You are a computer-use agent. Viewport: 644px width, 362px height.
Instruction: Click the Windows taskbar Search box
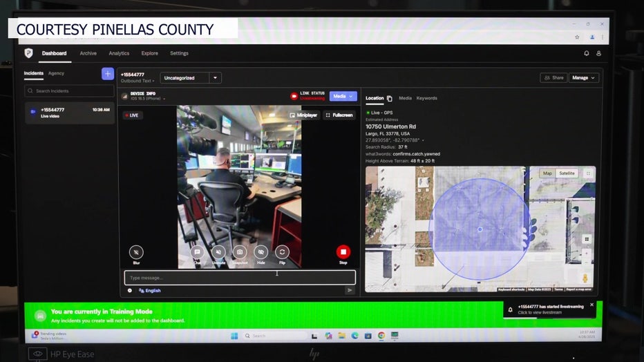tap(274, 336)
